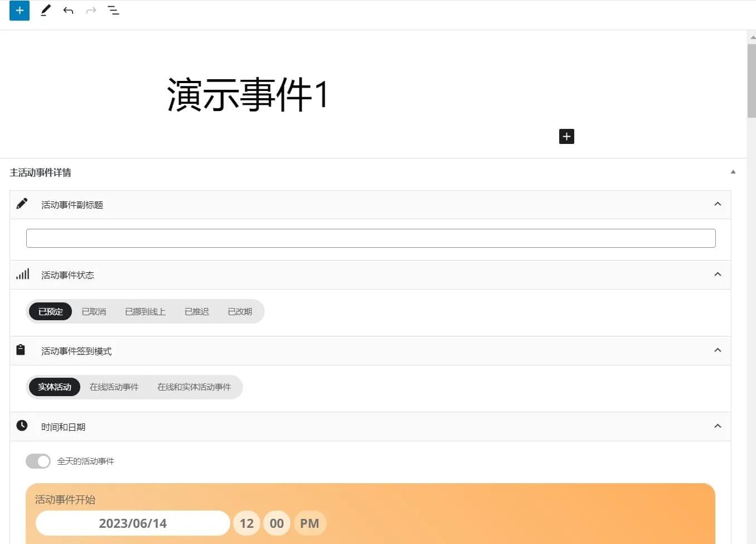This screenshot has height=544, width=756.
Task: Click the 时间和日期 label
Action: pos(63,427)
